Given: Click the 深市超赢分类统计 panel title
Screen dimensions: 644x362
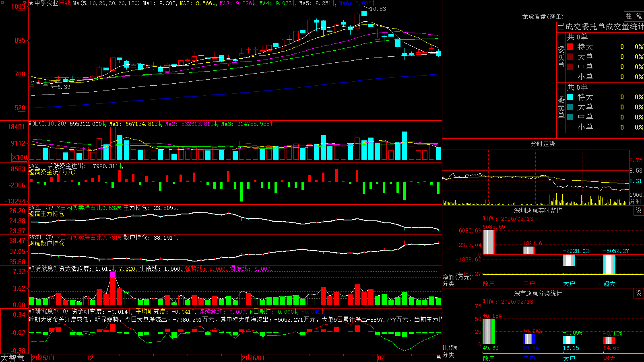Looking at the screenshot, I should point(538,293).
